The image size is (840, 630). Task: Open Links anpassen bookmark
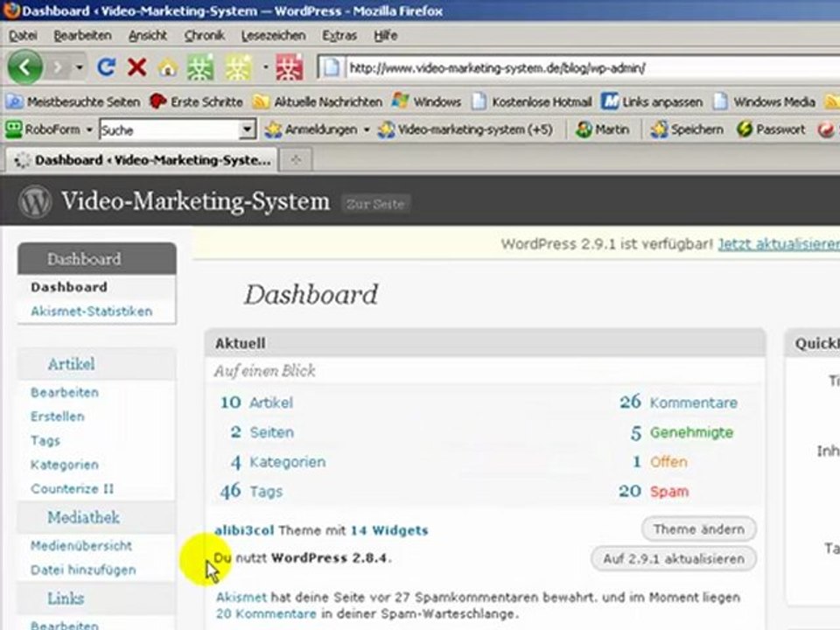click(x=652, y=101)
